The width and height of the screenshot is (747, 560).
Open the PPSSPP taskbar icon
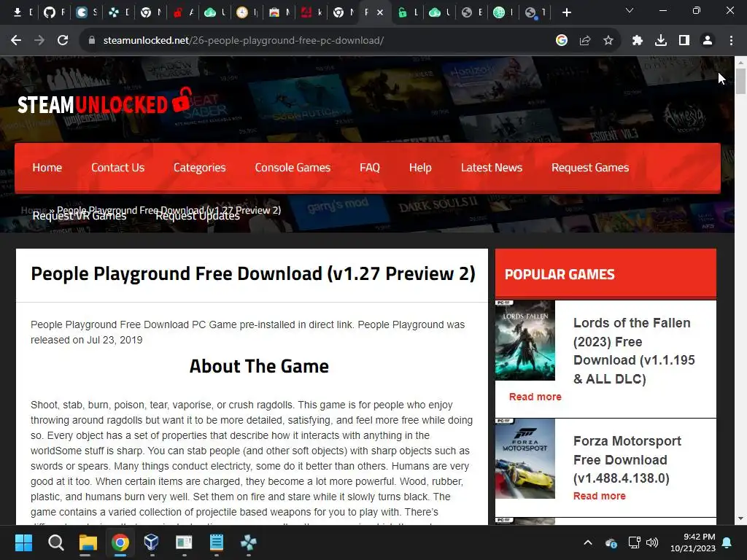click(x=248, y=542)
